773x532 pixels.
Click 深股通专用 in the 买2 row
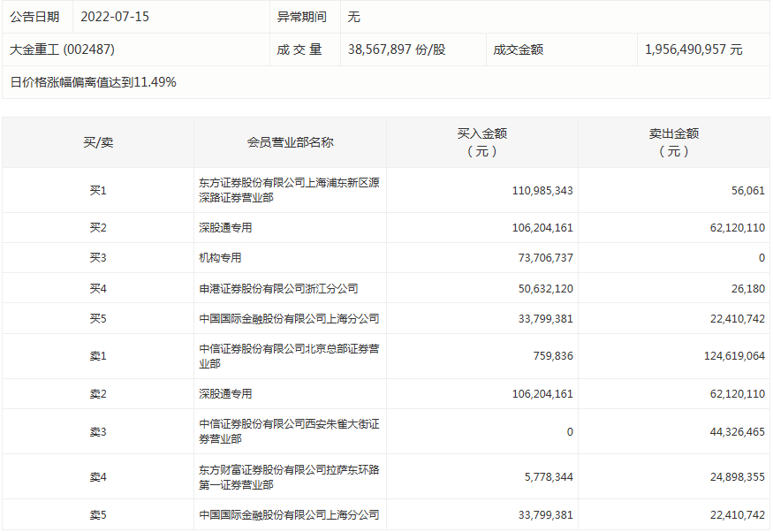(225, 228)
